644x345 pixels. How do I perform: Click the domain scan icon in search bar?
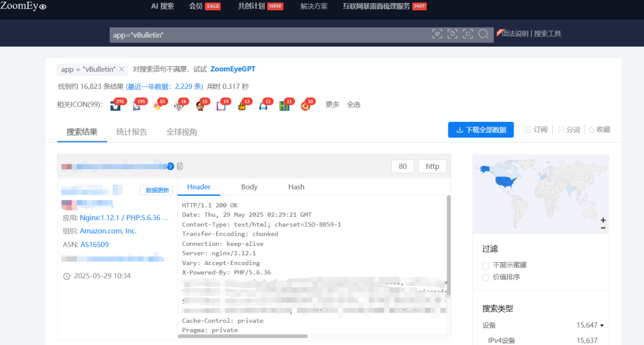(x=453, y=35)
